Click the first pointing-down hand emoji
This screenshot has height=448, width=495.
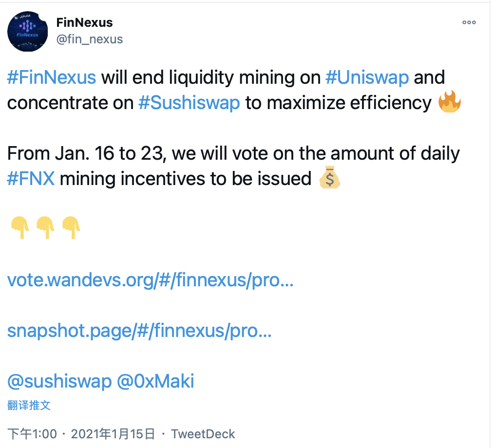click(20, 227)
